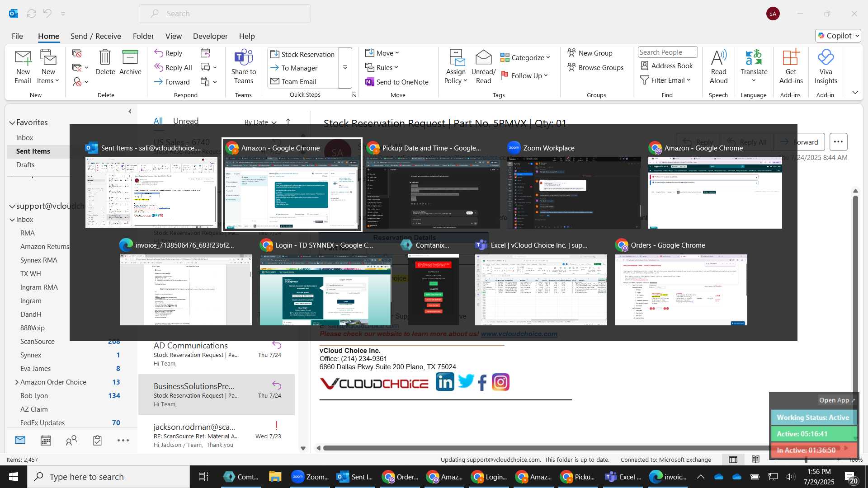
Task: Open the File tab
Action: pyautogui.click(x=17, y=36)
